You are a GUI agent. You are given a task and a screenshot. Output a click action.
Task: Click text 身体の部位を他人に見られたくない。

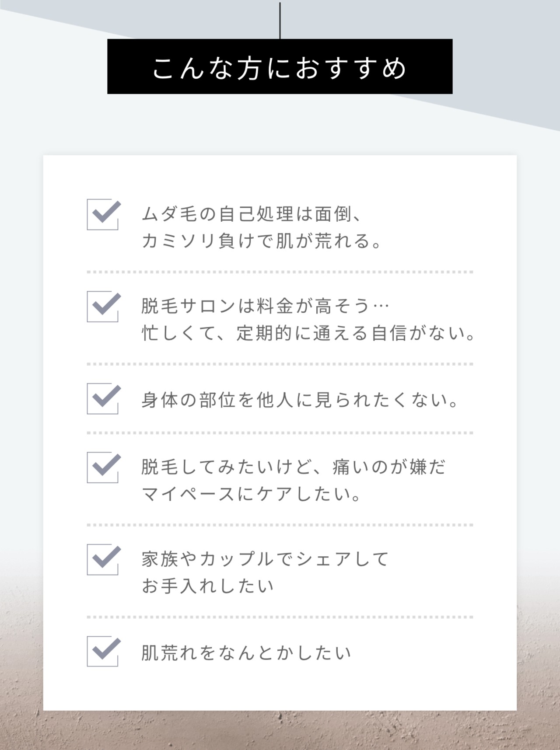point(299,400)
